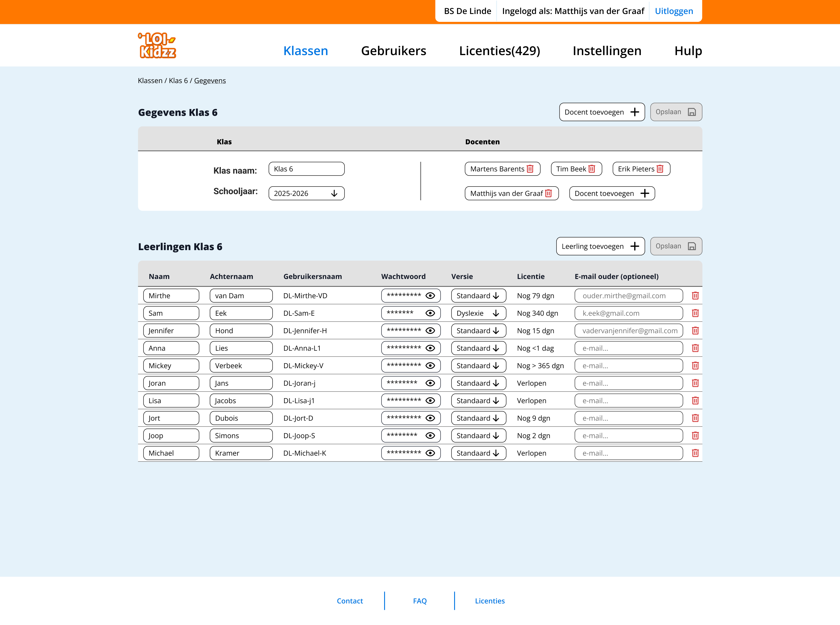Reveal Mickey's password
Image resolution: width=840 pixels, height=625 pixels.
(430, 366)
